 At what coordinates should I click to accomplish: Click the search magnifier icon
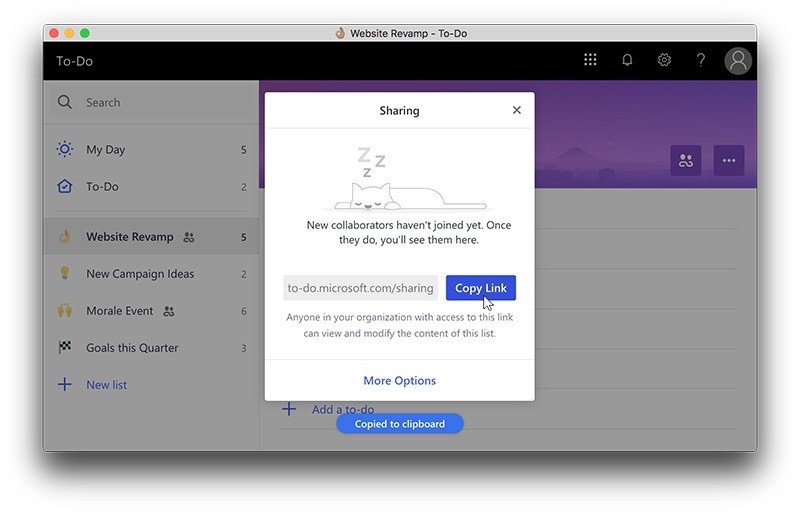[x=65, y=102]
